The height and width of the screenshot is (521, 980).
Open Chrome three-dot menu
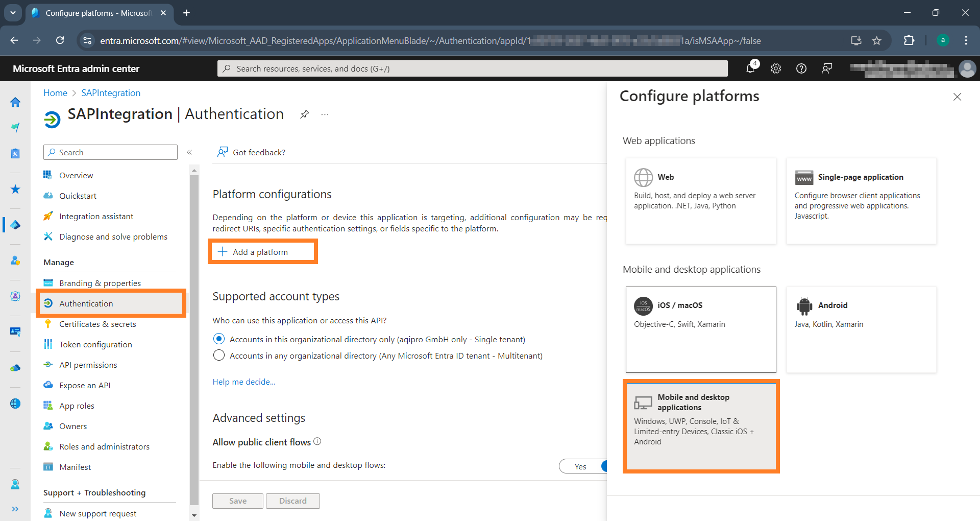966,40
